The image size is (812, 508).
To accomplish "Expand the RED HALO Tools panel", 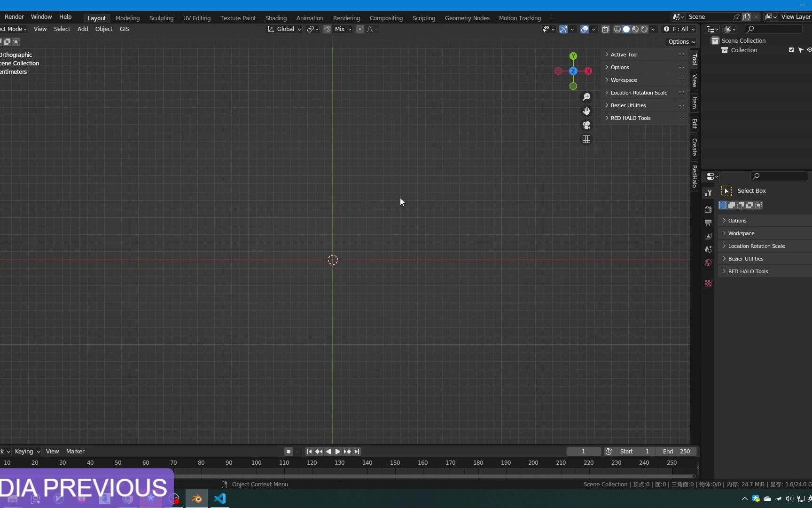I will coord(630,118).
